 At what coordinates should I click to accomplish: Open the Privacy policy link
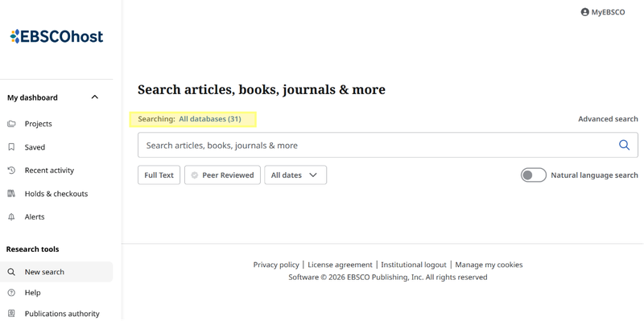pyautogui.click(x=276, y=265)
